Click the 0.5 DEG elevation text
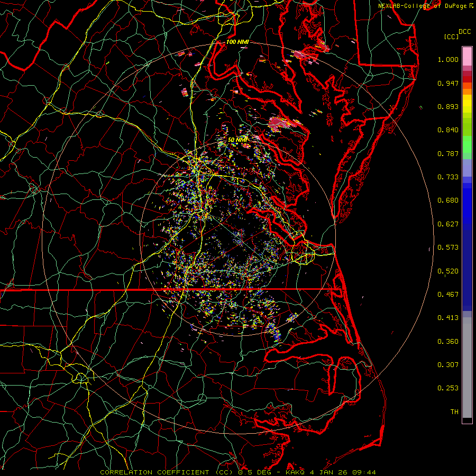Screen dimensions: 476x476 point(254,472)
